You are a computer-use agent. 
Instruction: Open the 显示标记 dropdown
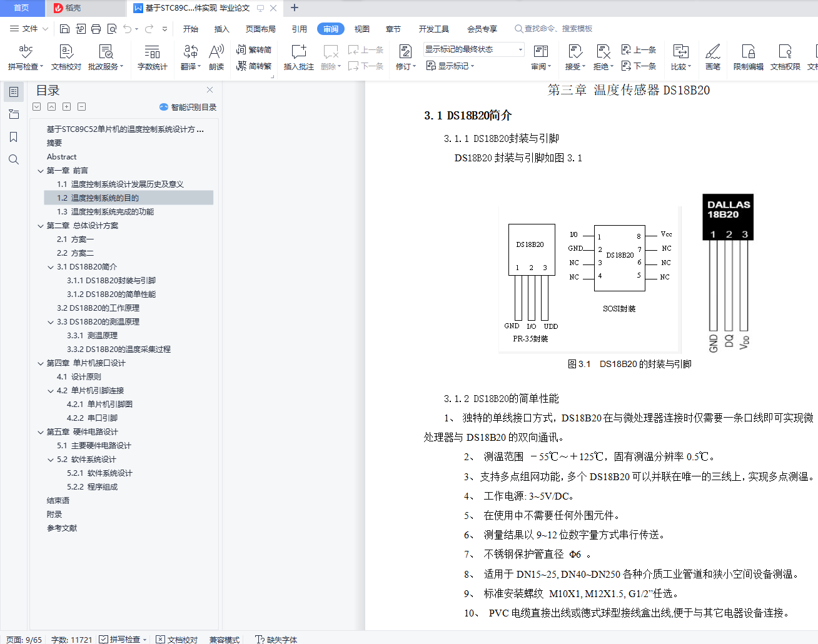[450, 66]
